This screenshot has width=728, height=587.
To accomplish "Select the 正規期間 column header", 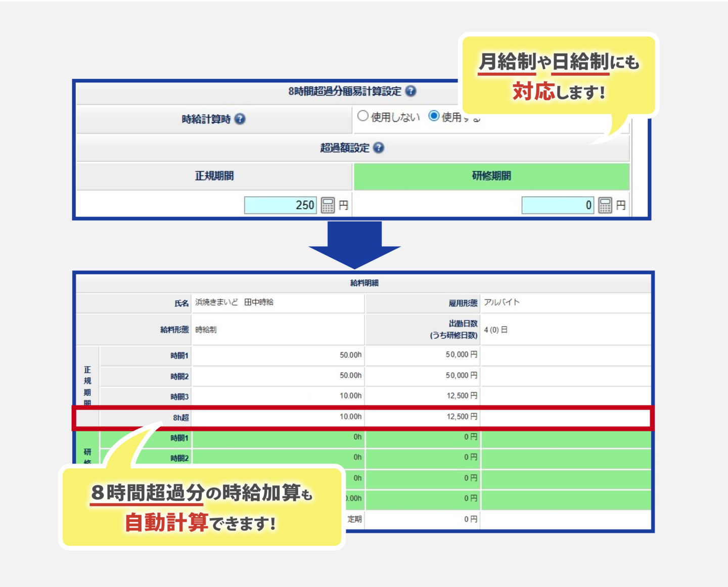I will [x=214, y=176].
